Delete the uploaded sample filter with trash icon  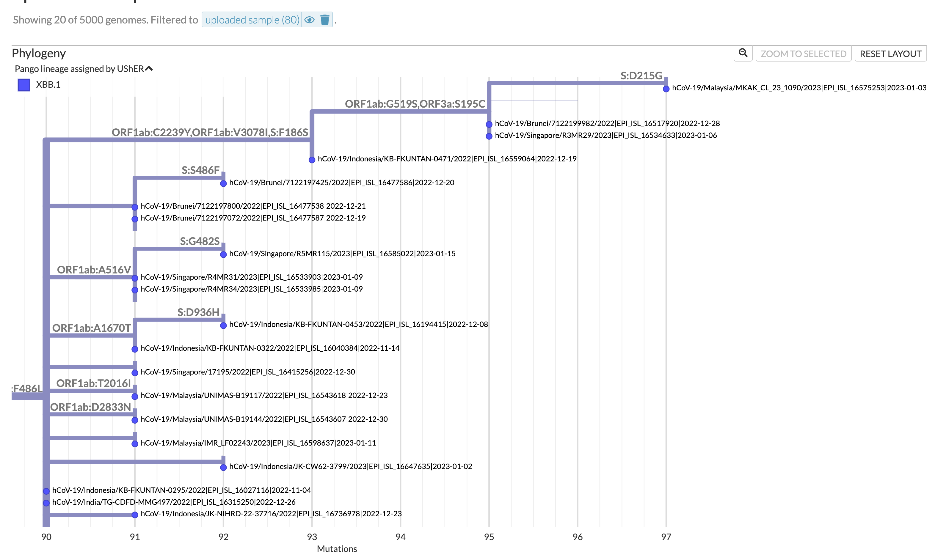pyautogui.click(x=325, y=20)
